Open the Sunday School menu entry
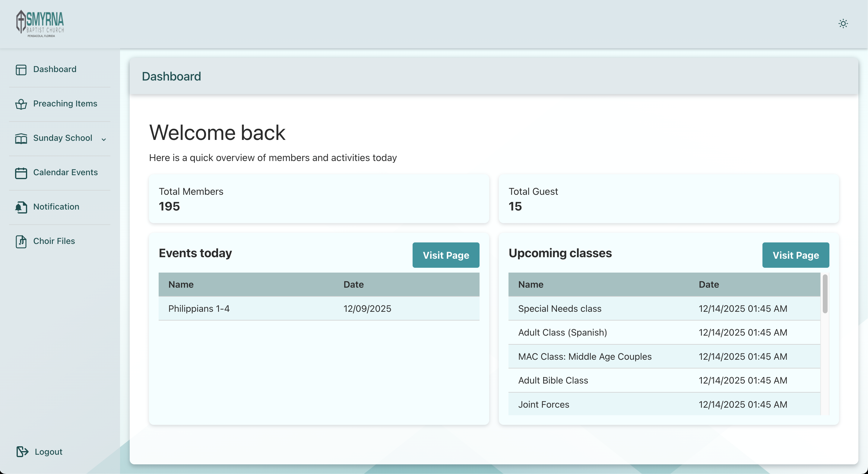This screenshot has height=474, width=868. (63, 138)
